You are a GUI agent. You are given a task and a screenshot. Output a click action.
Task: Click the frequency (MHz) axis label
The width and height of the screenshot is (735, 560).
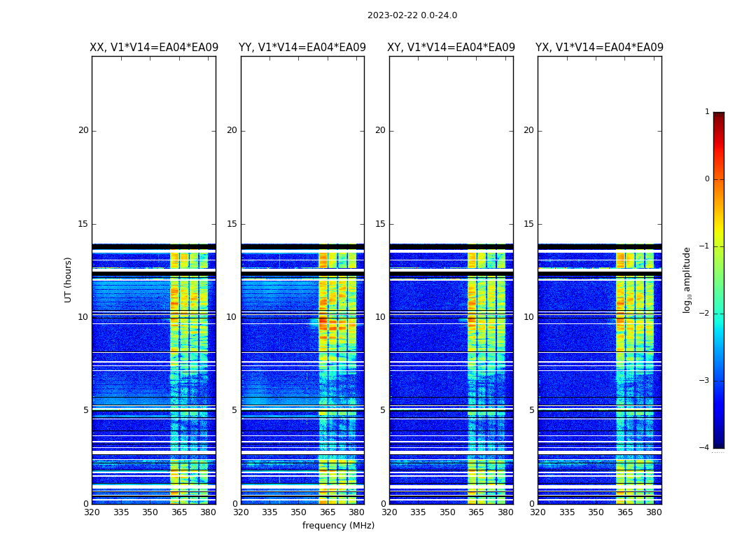click(x=338, y=526)
